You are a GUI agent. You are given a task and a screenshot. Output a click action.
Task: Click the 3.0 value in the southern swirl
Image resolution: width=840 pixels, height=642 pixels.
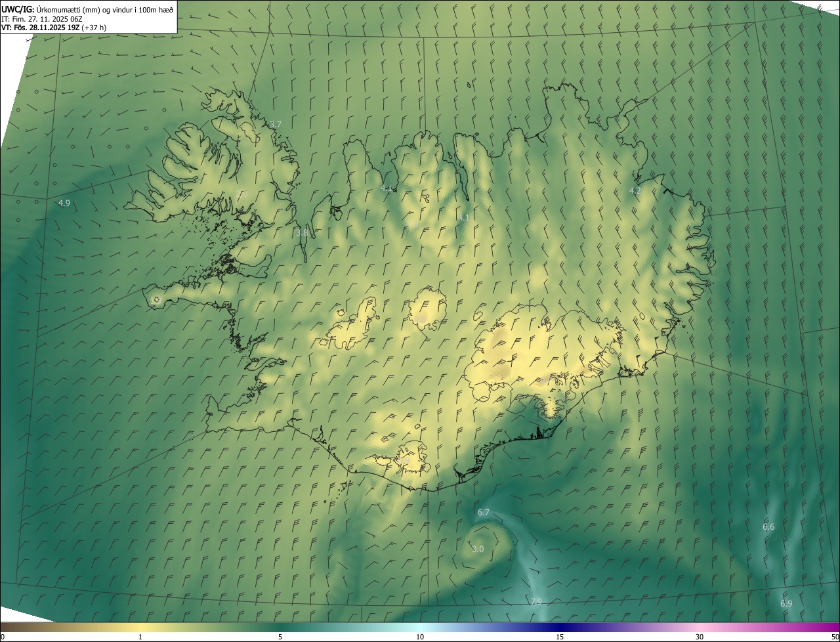pyautogui.click(x=478, y=549)
